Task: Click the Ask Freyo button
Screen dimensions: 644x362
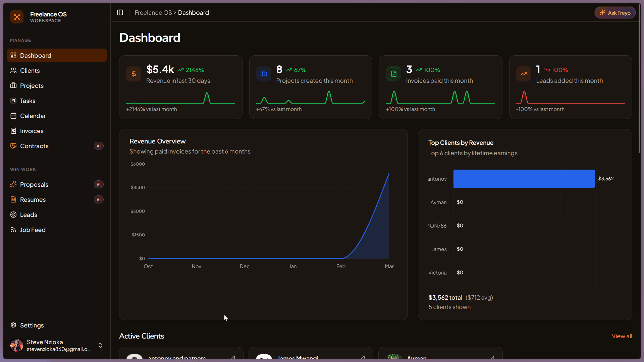Action: [615, 12]
